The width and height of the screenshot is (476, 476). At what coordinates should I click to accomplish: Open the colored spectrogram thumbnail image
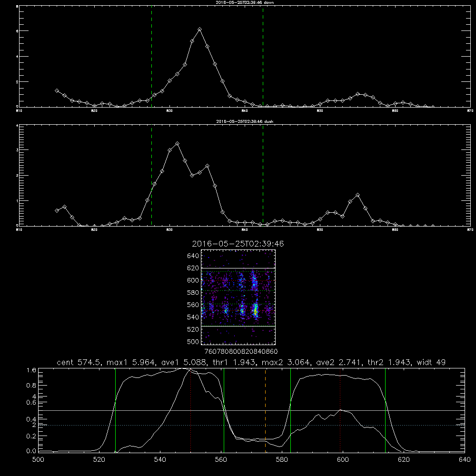point(238,297)
